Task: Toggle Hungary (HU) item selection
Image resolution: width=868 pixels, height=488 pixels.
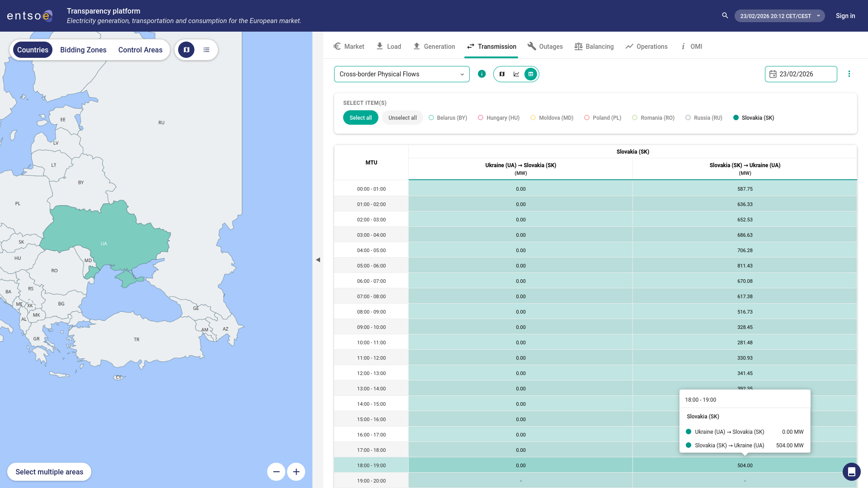Action: 499,118
